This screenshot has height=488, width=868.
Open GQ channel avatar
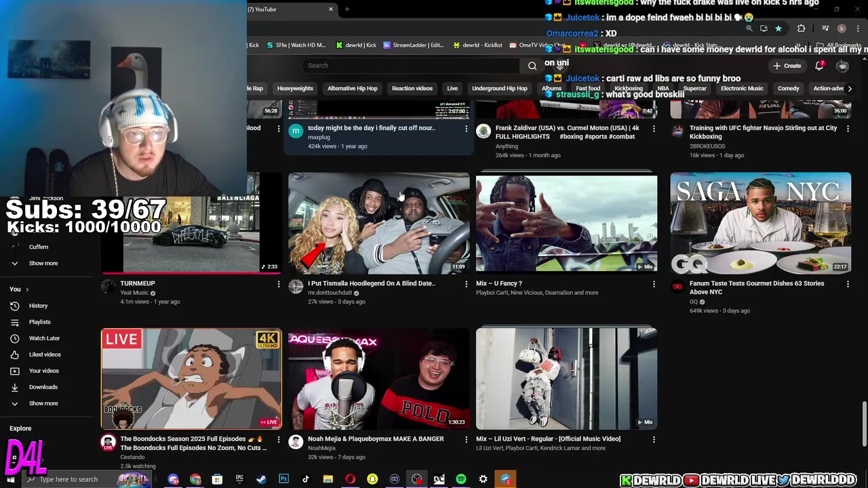(677, 287)
